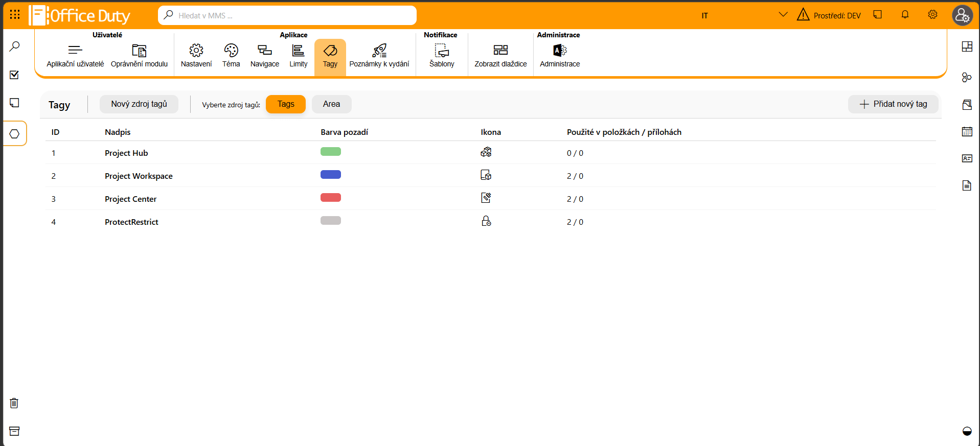Click the Project Hub cubes icon
Image resolution: width=980 pixels, height=446 pixels.
[486, 152]
